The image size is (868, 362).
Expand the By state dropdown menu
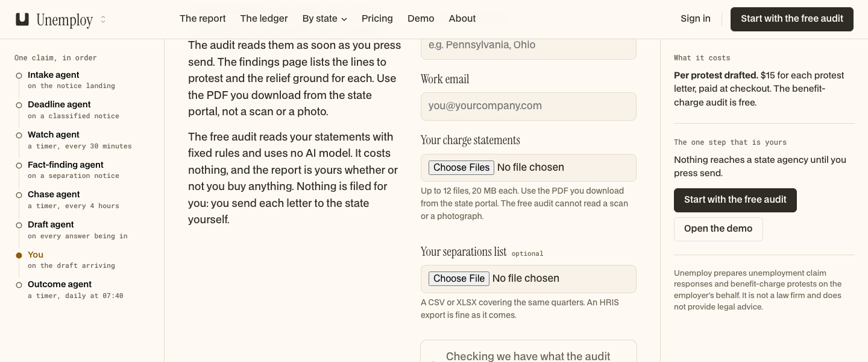point(325,19)
